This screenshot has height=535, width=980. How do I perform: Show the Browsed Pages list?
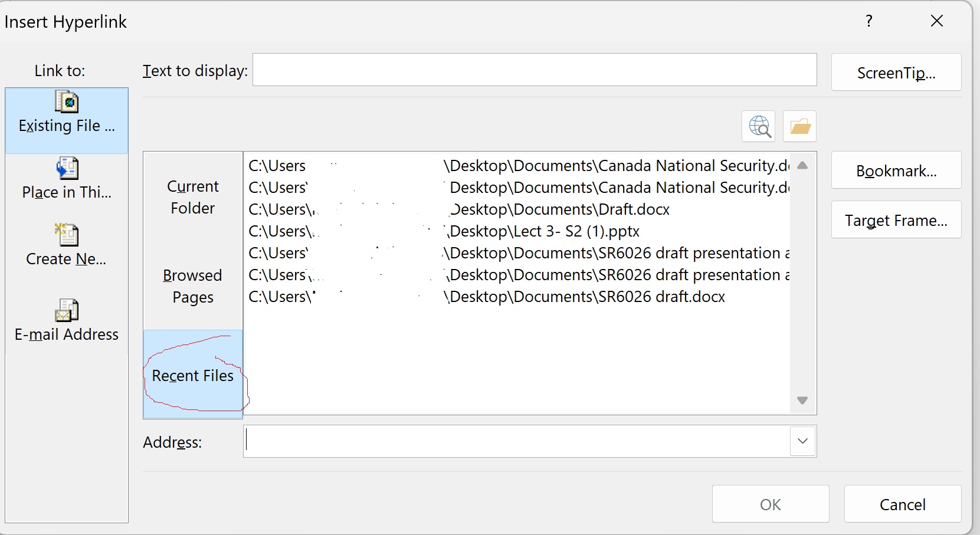click(193, 286)
